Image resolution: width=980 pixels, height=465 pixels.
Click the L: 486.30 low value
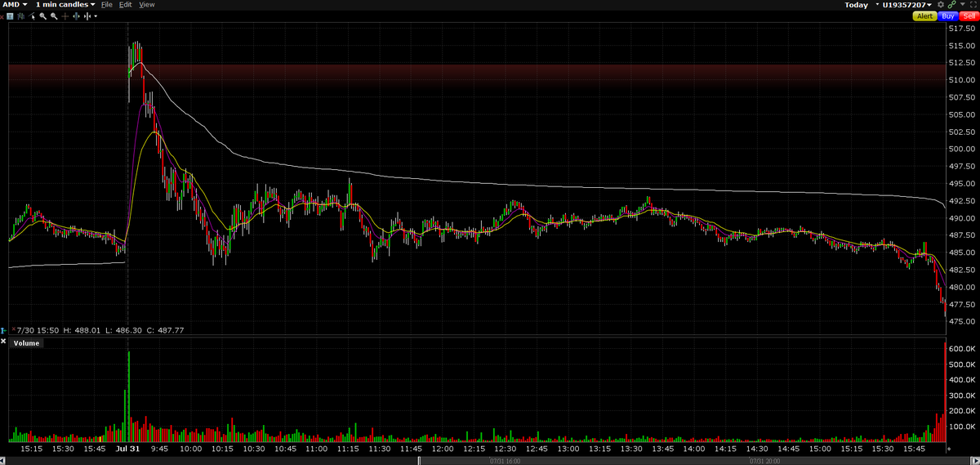click(123, 330)
